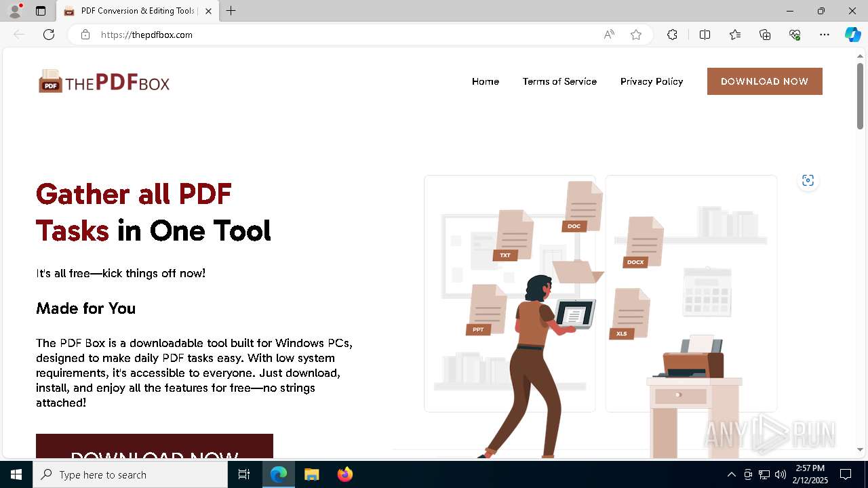Activate Read aloud icon in address bar
The width and height of the screenshot is (868, 488).
click(x=609, y=35)
